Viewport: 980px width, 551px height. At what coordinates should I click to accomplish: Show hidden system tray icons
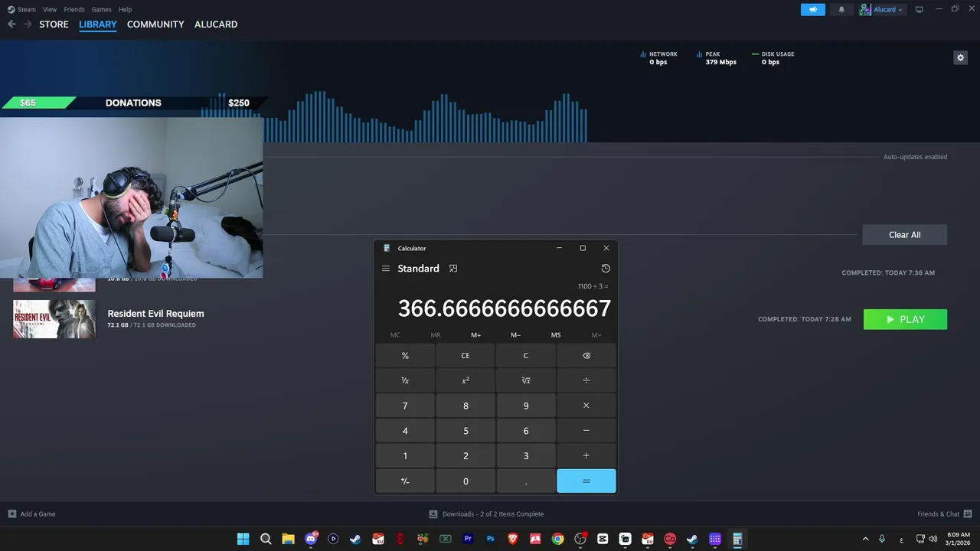pyautogui.click(x=866, y=539)
